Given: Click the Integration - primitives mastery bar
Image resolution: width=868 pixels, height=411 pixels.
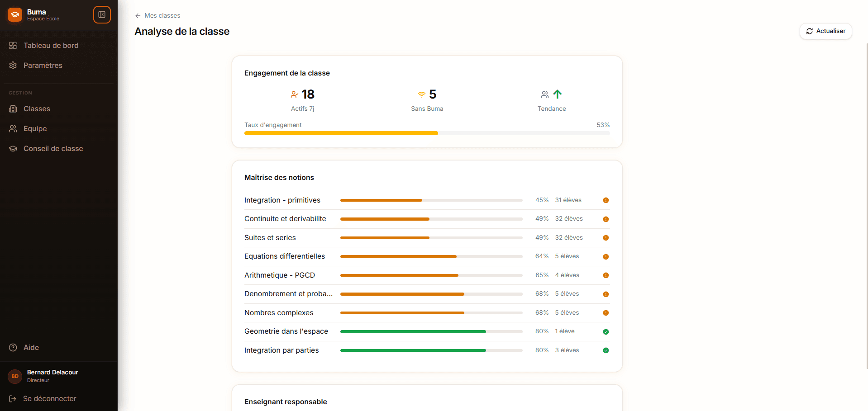Looking at the screenshot, I should [431, 200].
